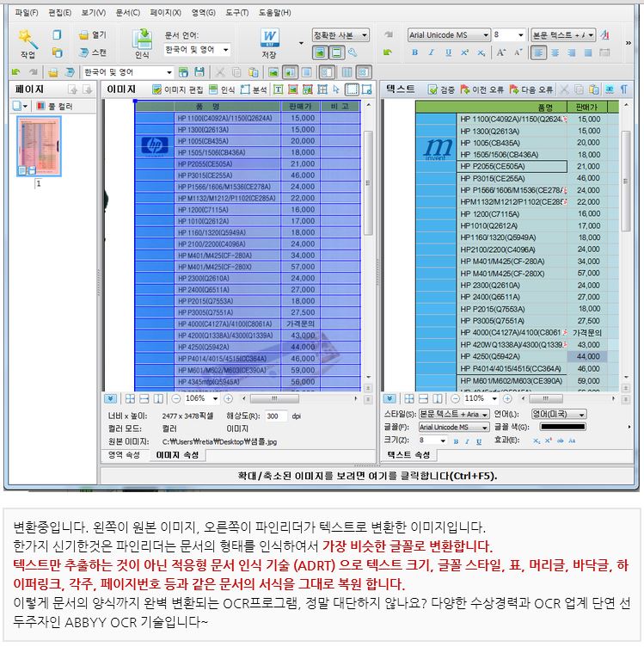The image size is (644, 647).
Task: Click the green 인식 document icon in main toolbar
Action: click(x=142, y=39)
